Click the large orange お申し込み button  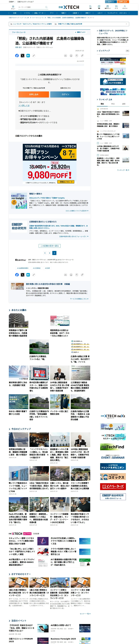click(34, 94)
